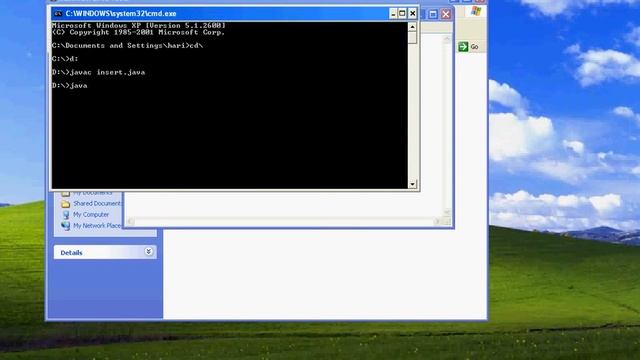
Task: Maximize the middle window behind cmd
Action: point(433,14)
